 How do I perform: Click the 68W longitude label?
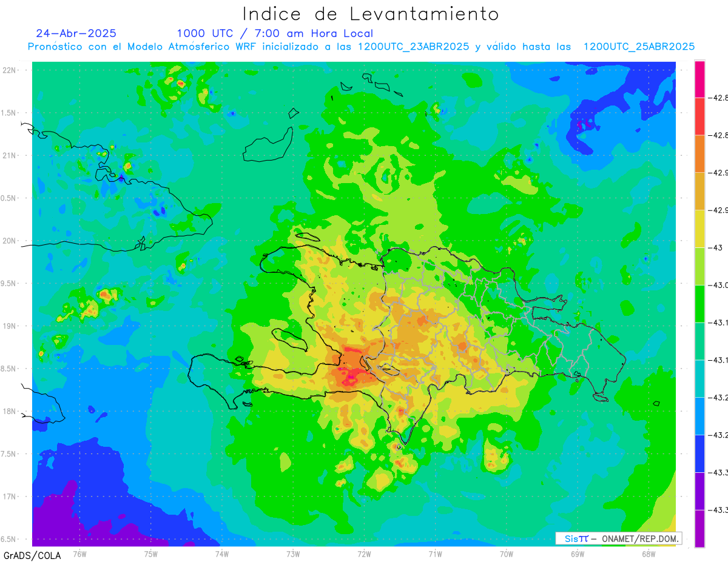(648, 554)
